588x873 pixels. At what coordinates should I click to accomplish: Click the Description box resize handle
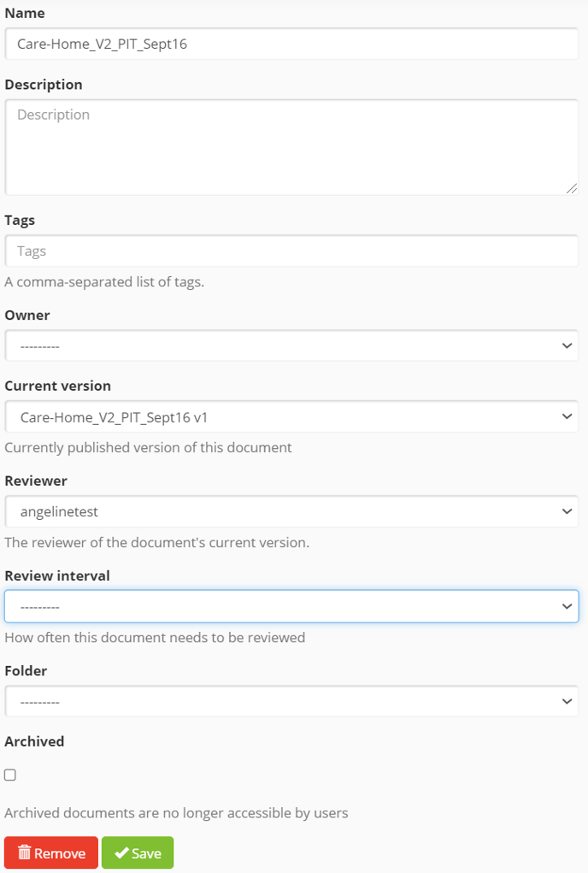[x=571, y=189]
